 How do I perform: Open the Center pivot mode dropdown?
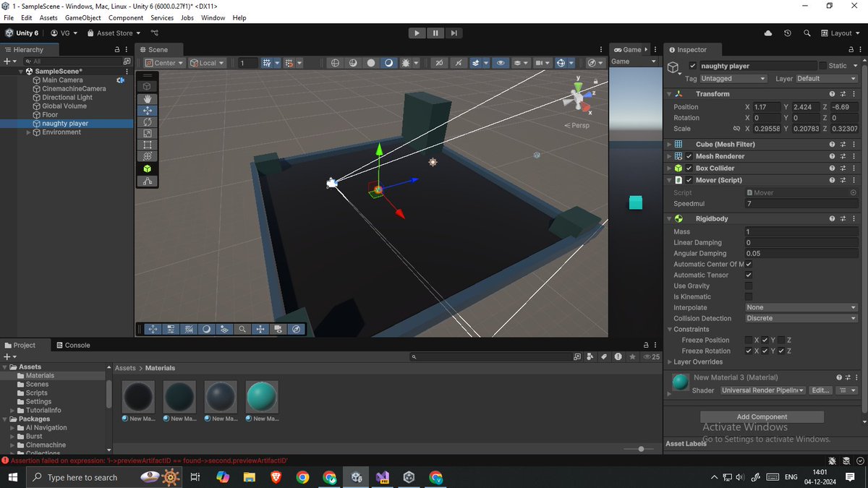click(x=163, y=63)
